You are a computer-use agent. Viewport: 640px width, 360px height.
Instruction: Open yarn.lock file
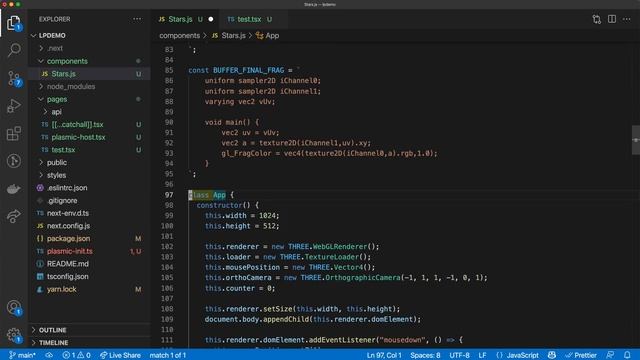click(89, 289)
